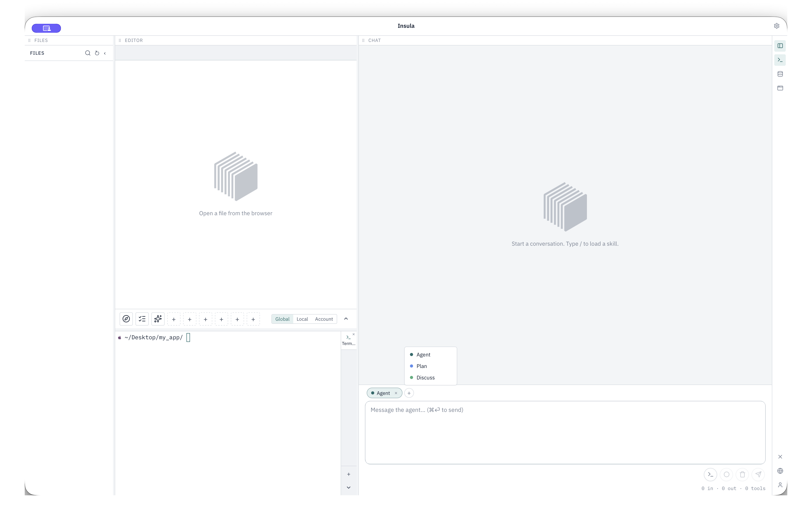Clear the conversation with the trash icon

(x=742, y=474)
